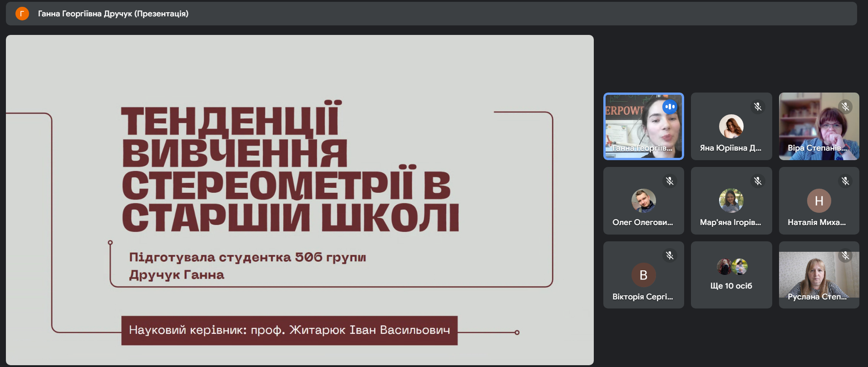
Task: Click text Підготувала студентка 506 групи
Action: 247,257
